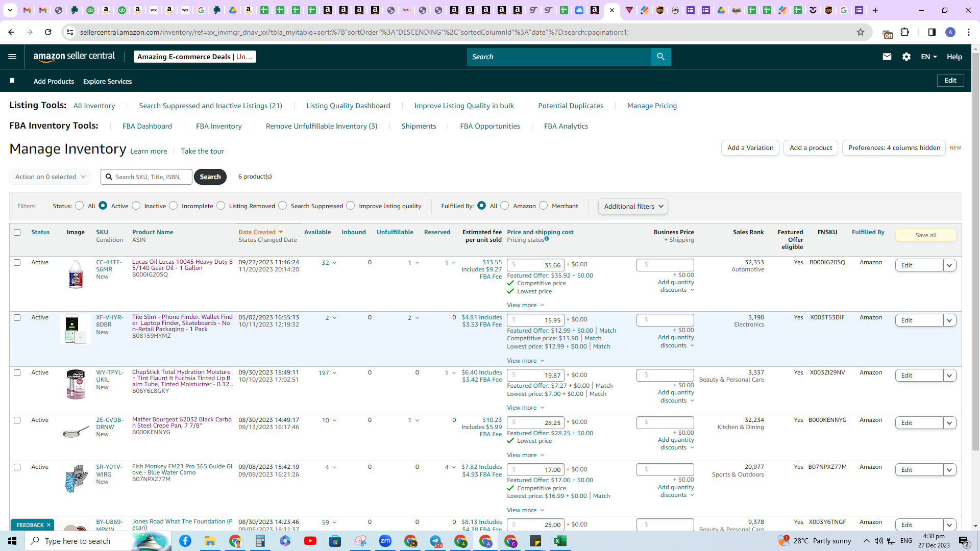This screenshot has width=980, height=551.
Task: Open the Edit dropdown arrow for Lucas Oil
Action: tap(949, 265)
